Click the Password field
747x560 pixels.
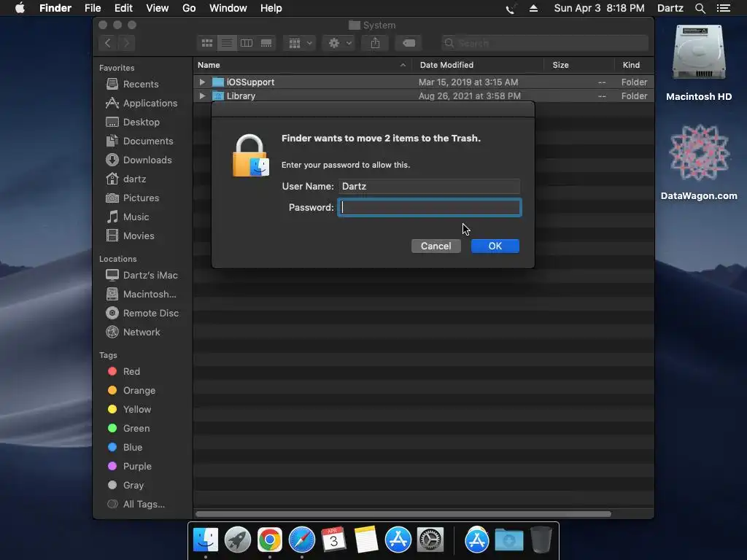pos(430,208)
